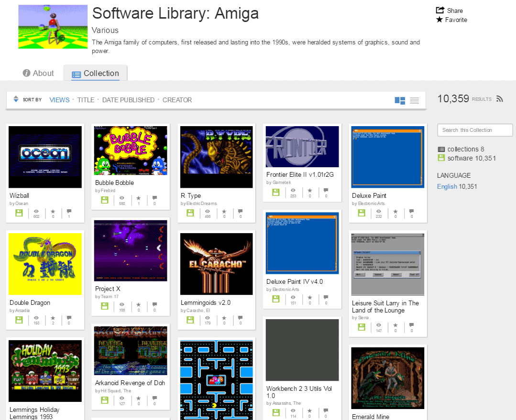Sort results by Date Published

point(128,100)
